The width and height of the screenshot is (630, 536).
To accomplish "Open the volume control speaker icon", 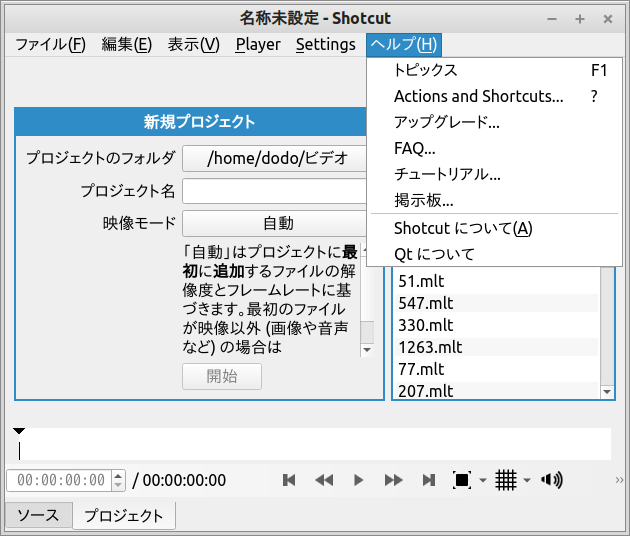I will 552,480.
